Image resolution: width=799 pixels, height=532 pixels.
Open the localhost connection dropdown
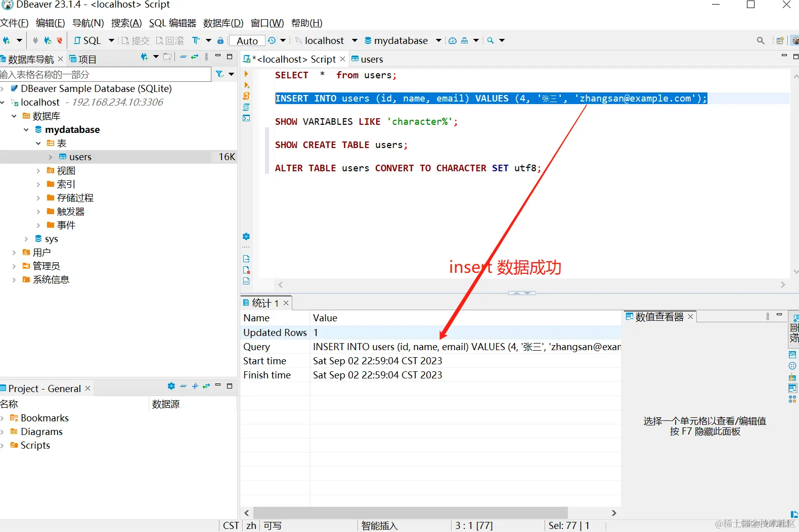(x=354, y=40)
